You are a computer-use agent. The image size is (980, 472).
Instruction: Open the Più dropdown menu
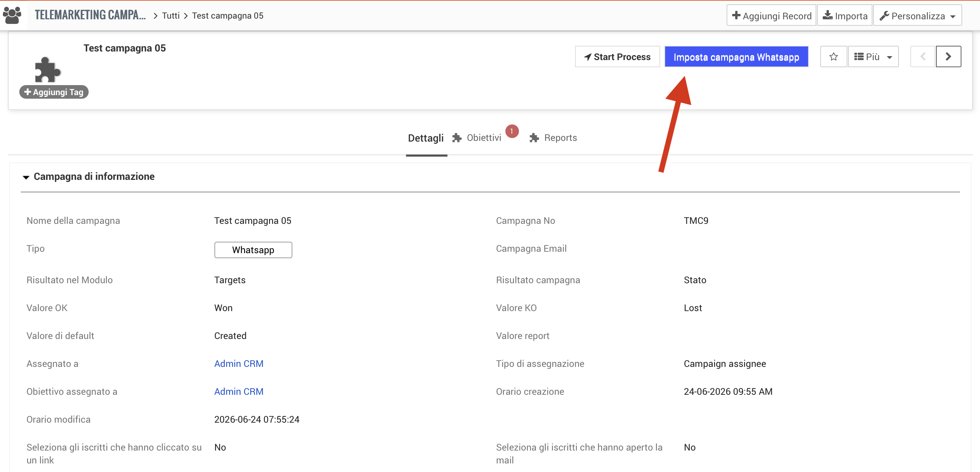click(x=873, y=57)
